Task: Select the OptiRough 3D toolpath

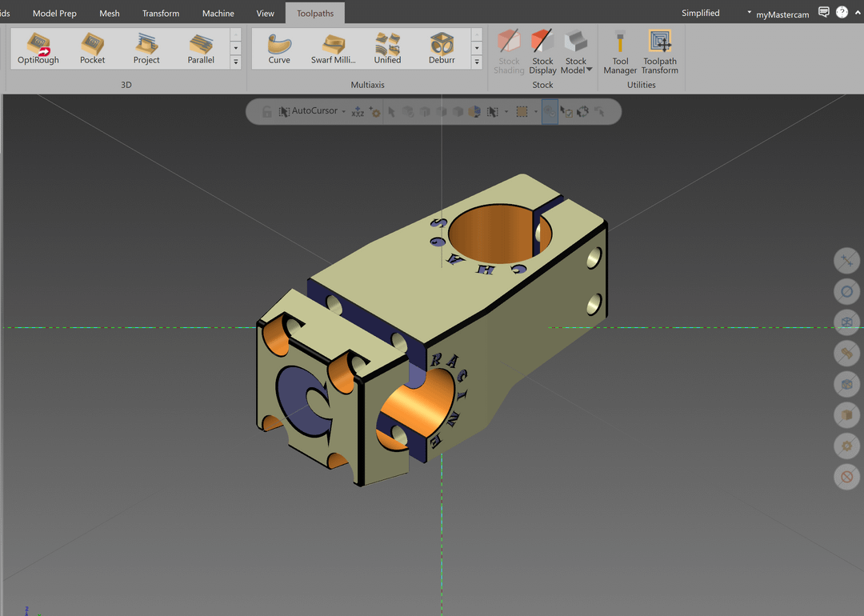Action: coord(38,49)
